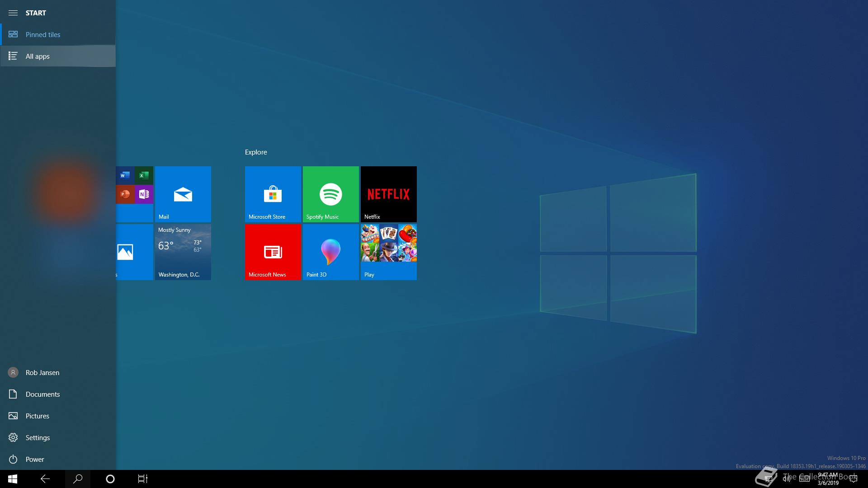The height and width of the screenshot is (488, 868).
Task: Click the Windows Start button on taskbar
Action: [13, 479]
